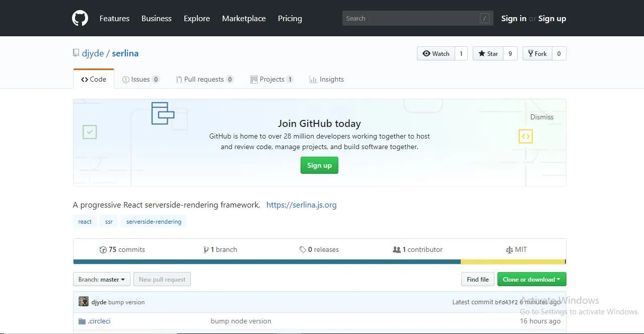Viewport: 644px width, 334px height.
Task: Open Marketplace in the top navigation
Action: tap(244, 18)
